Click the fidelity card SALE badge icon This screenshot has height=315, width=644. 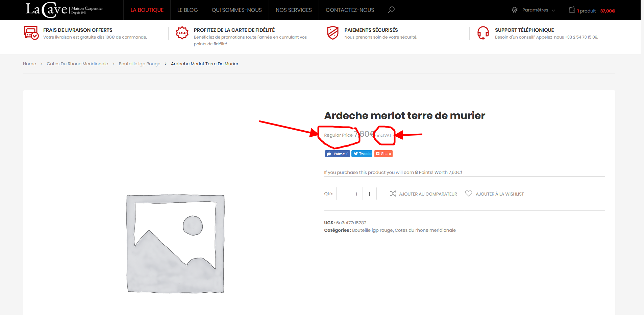coord(182,33)
